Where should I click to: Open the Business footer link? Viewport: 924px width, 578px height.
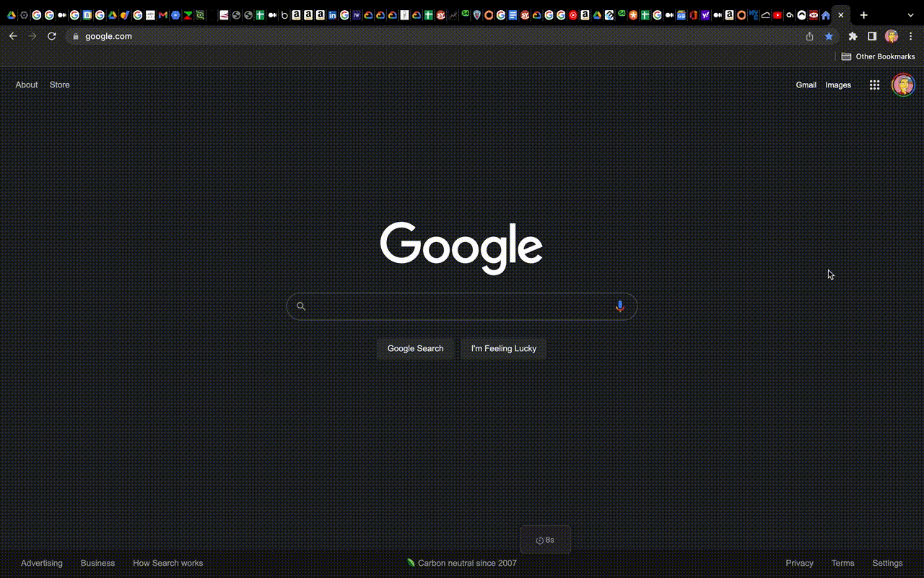(97, 563)
